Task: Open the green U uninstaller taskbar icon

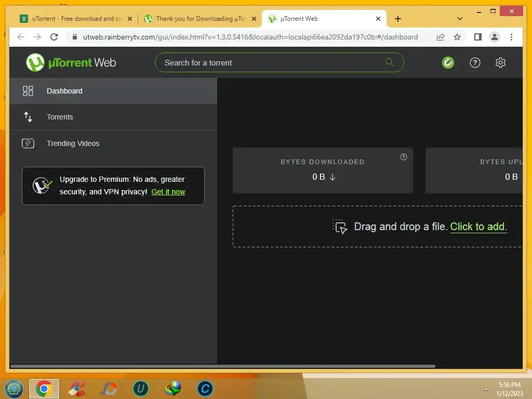Action: (140, 389)
